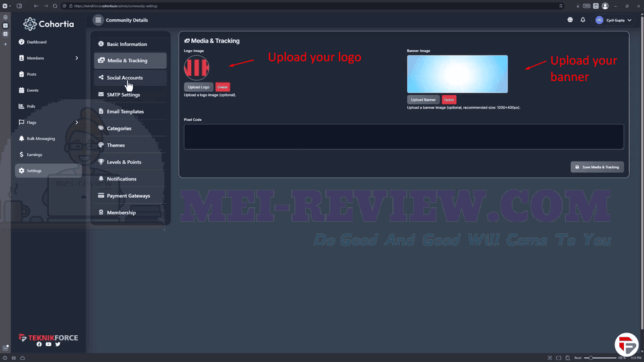Open the browser profile avatar

click(x=605, y=6)
